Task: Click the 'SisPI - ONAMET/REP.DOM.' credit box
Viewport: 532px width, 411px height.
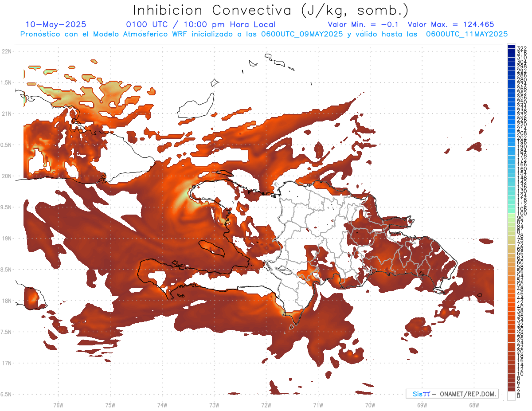Action: click(x=452, y=394)
